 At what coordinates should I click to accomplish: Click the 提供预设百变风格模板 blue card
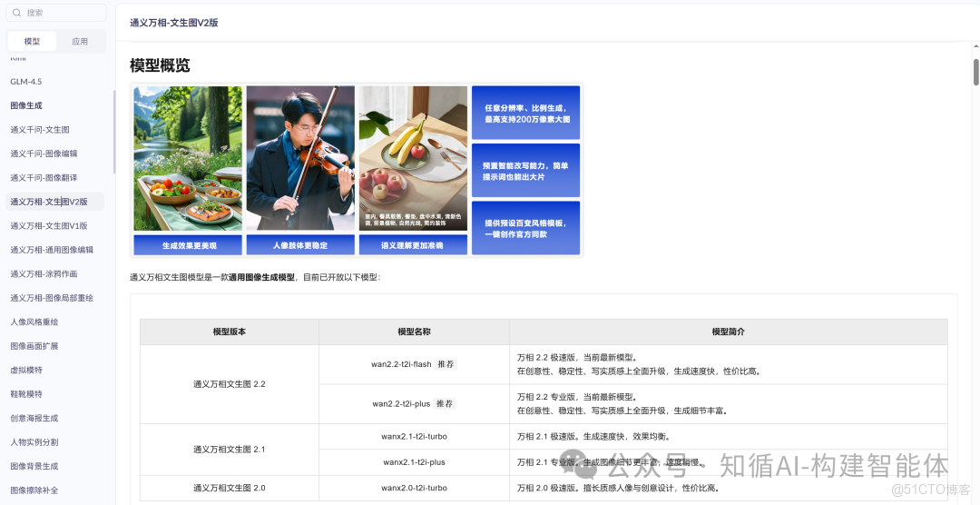pos(525,228)
